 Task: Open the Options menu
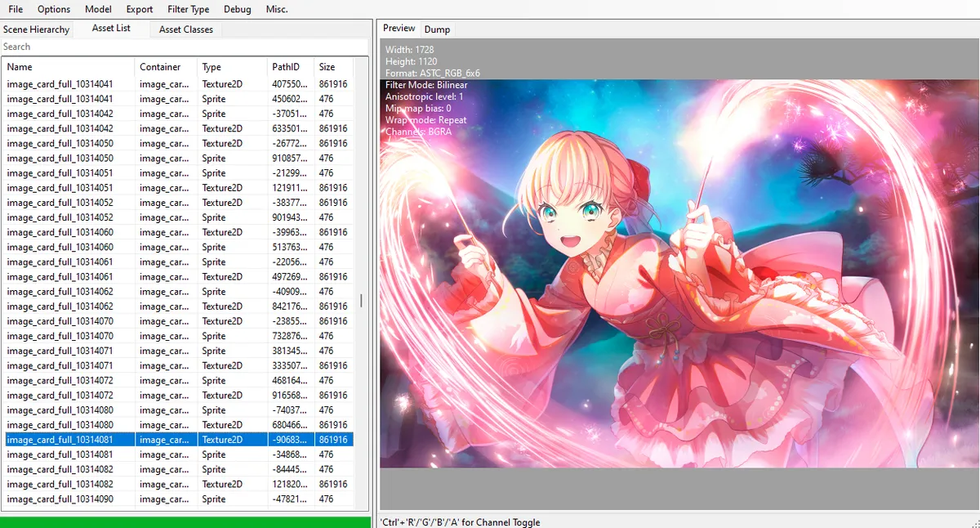click(54, 9)
